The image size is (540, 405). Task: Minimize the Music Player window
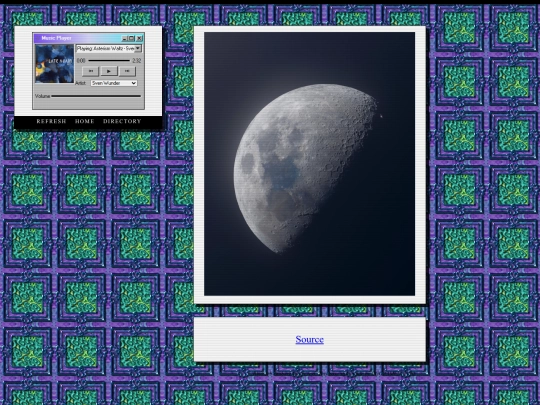[x=125, y=38]
